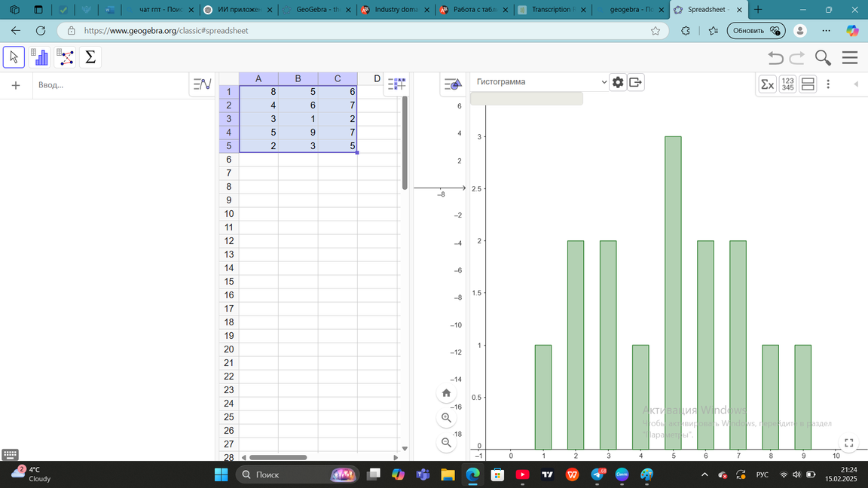Toggle second plot panel view
Image resolution: width=868 pixels, height=488 pixels.
point(808,84)
